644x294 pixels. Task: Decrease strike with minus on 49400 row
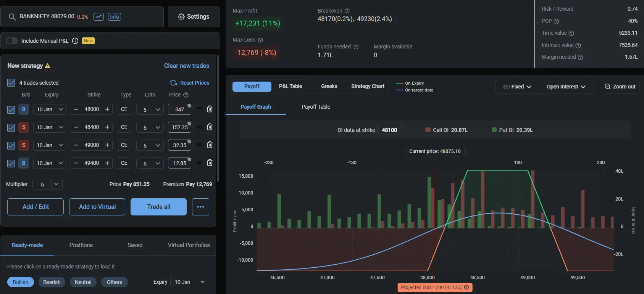[76, 163]
